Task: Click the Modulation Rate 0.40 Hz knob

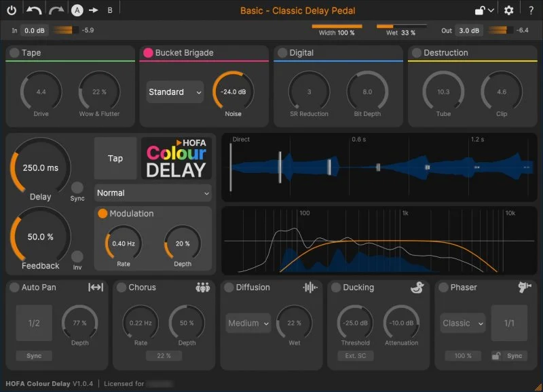Action: (124, 243)
